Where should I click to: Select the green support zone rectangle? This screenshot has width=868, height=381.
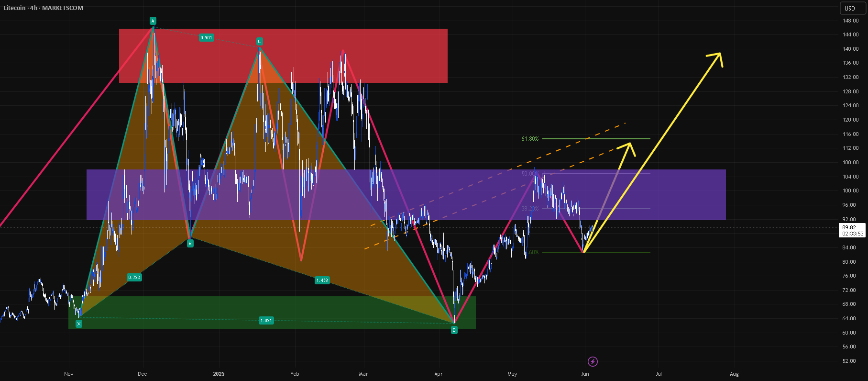(x=272, y=313)
